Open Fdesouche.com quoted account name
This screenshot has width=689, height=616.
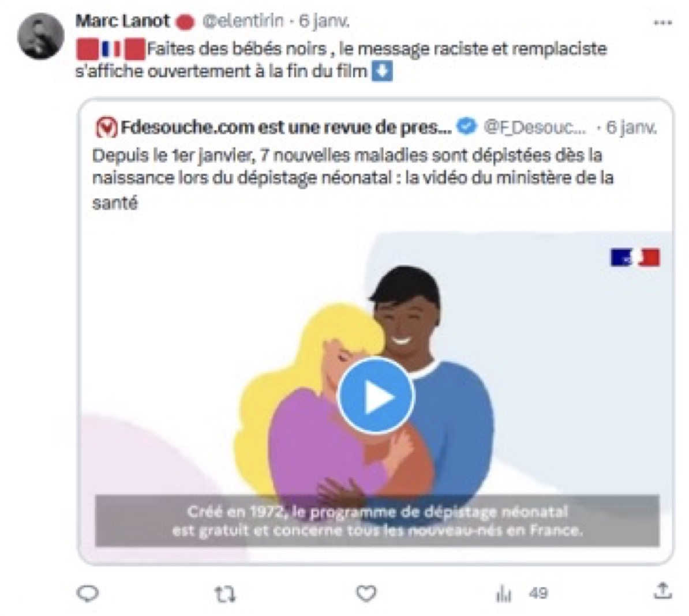coord(286,127)
